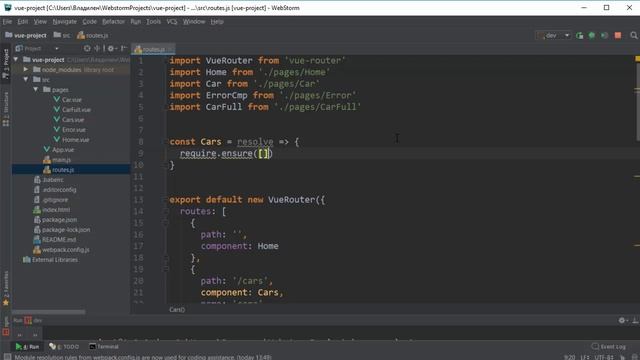Open the Run tool window tab
Viewport: 640px width, 360px height.
point(27,347)
